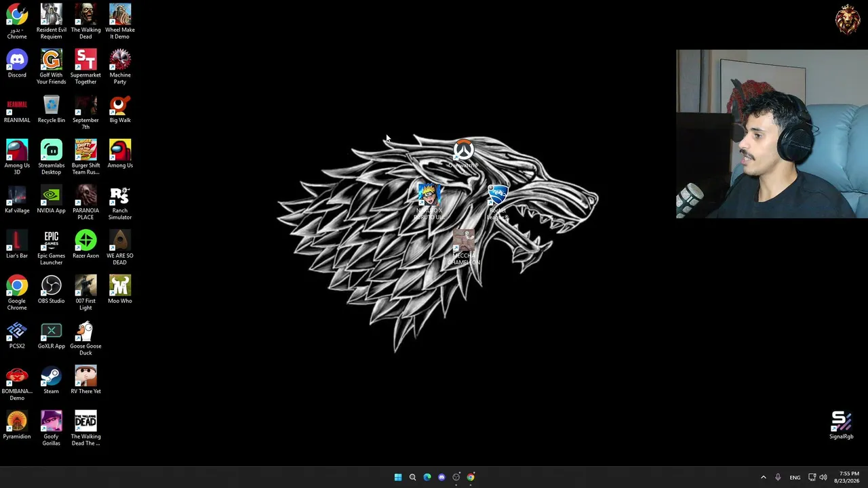Open the Windows Start menu

click(x=398, y=477)
